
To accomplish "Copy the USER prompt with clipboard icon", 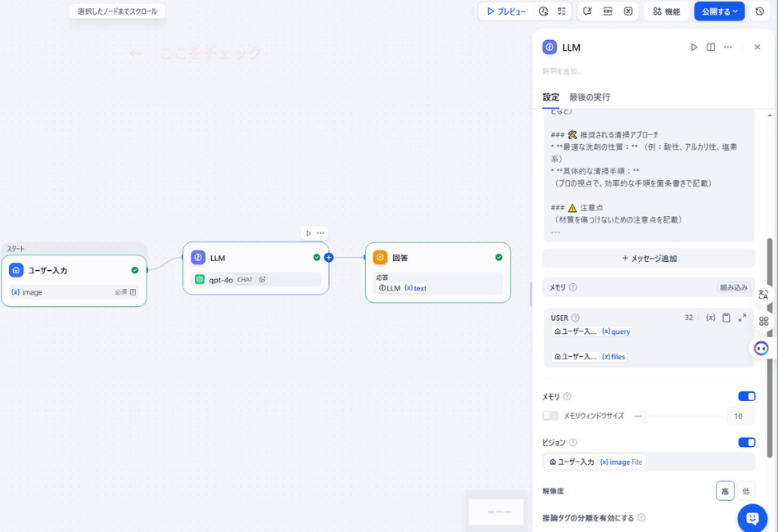I will (x=726, y=318).
